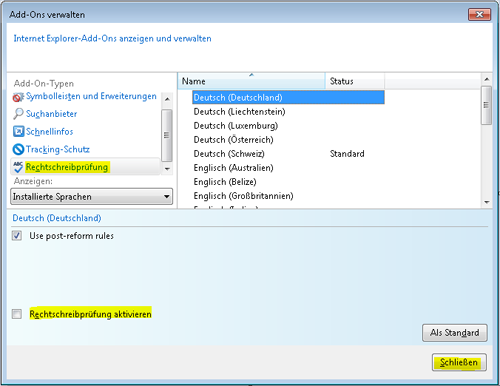Click the language list scrollbar thumb
Image resolution: width=500 pixels, height=386 pixels.
(x=487, y=105)
